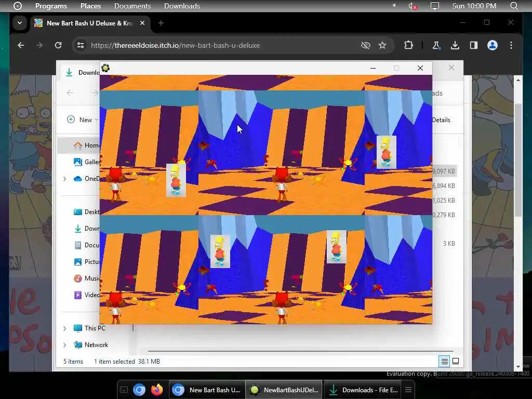Click the browser page vertical scrollbar
The height and width of the screenshot is (399, 532).
(518, 159)
